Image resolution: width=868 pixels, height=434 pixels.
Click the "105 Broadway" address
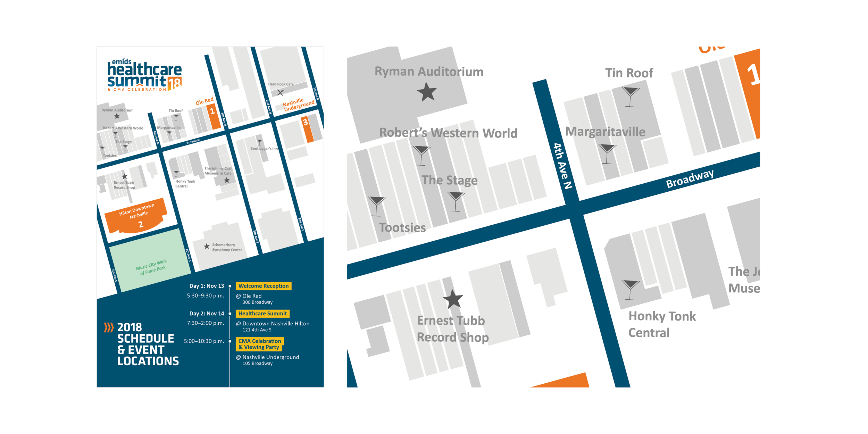tap(258, 364)
